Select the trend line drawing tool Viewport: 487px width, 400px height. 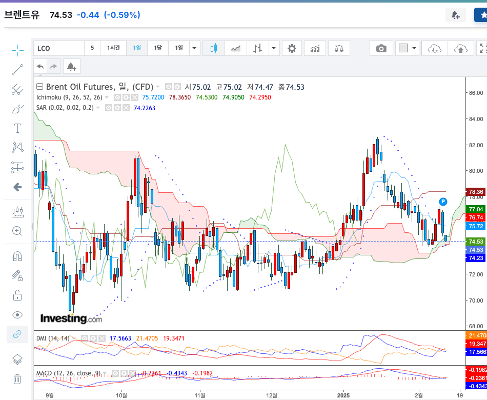(x=18, y=69)
